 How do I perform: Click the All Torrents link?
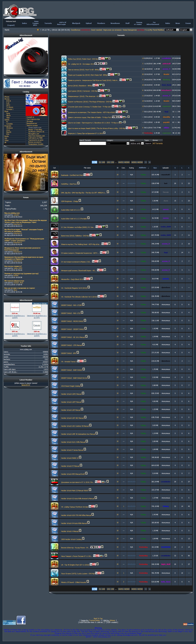[x=158, y=144]
